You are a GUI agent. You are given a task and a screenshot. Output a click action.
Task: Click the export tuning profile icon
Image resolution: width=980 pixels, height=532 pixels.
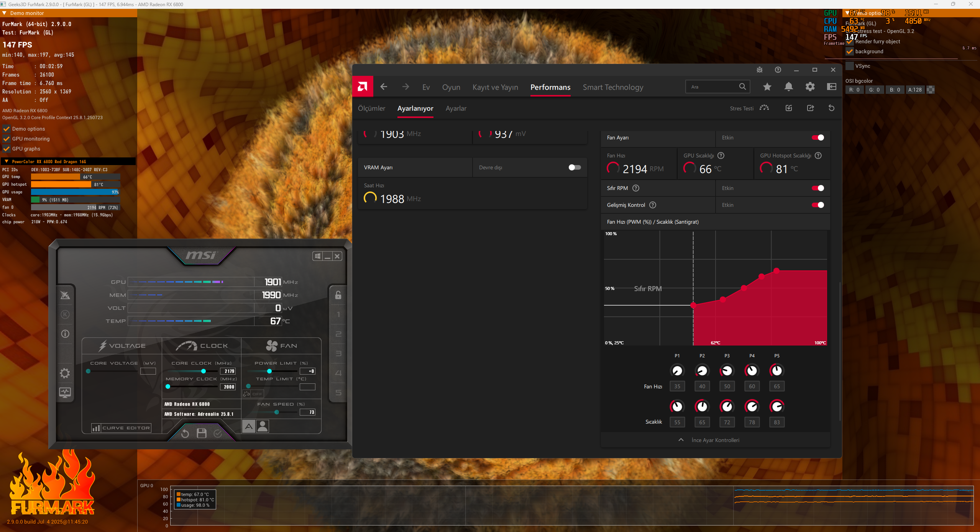tap(810, 108)
